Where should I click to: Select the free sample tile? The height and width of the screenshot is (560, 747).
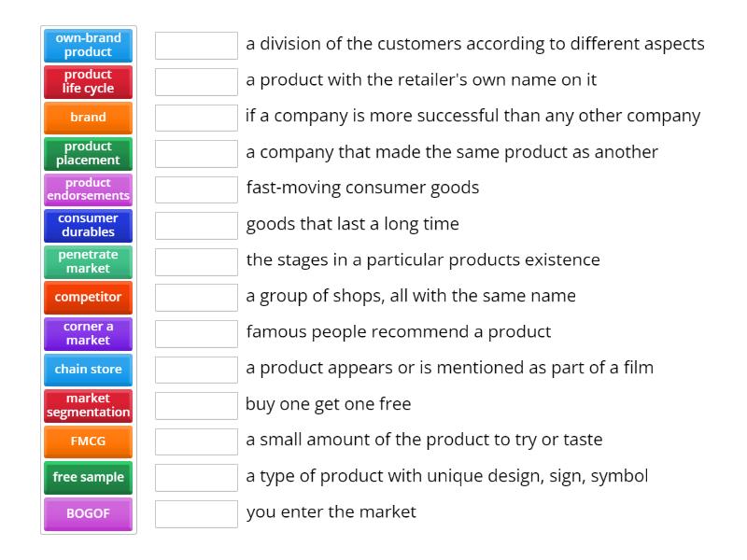(88, 477)
